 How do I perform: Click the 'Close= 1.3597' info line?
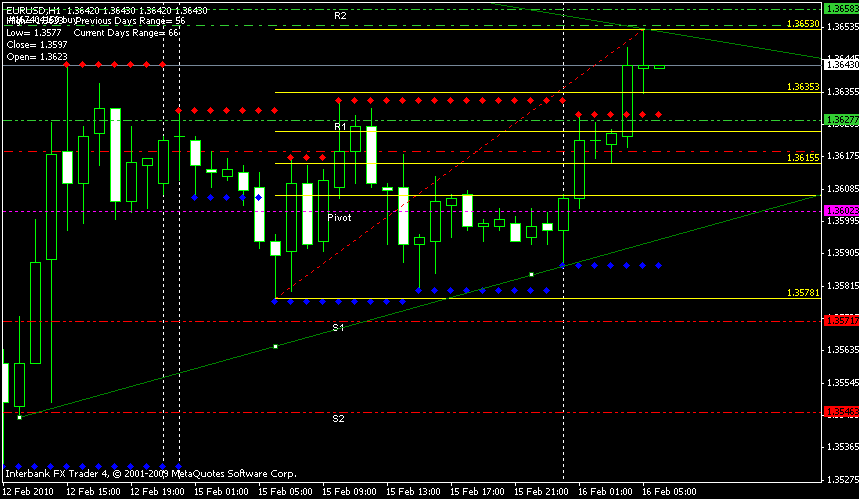37,45
